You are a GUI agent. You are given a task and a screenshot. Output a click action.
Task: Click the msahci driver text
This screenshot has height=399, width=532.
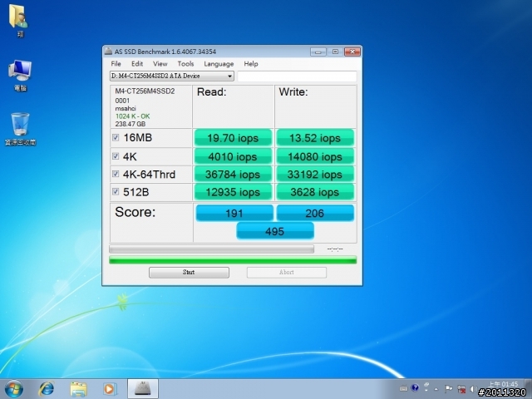tap(126, 109)
